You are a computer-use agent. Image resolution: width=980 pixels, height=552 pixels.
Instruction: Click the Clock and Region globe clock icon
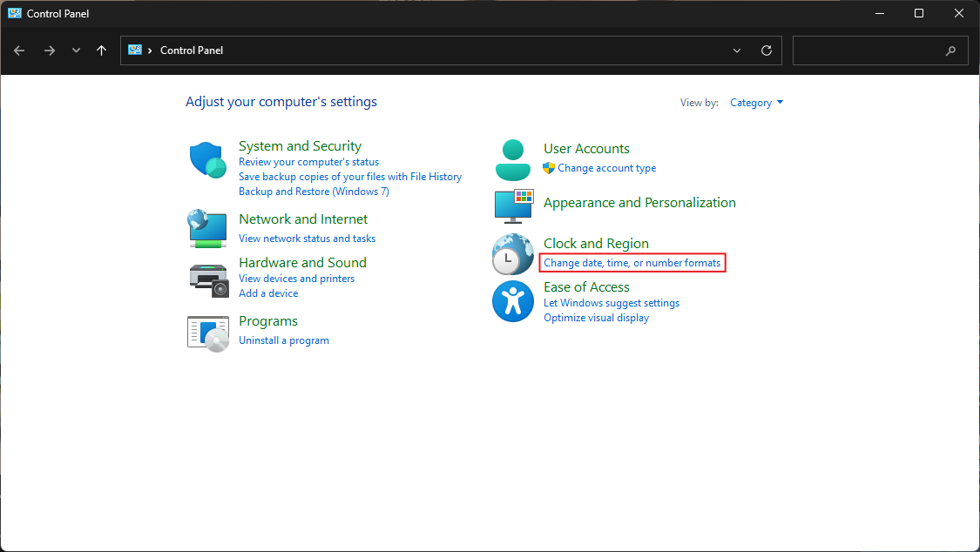[512, 254]
